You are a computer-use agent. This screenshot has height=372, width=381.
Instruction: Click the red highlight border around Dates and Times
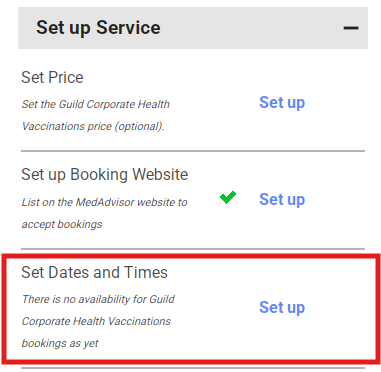191,256
